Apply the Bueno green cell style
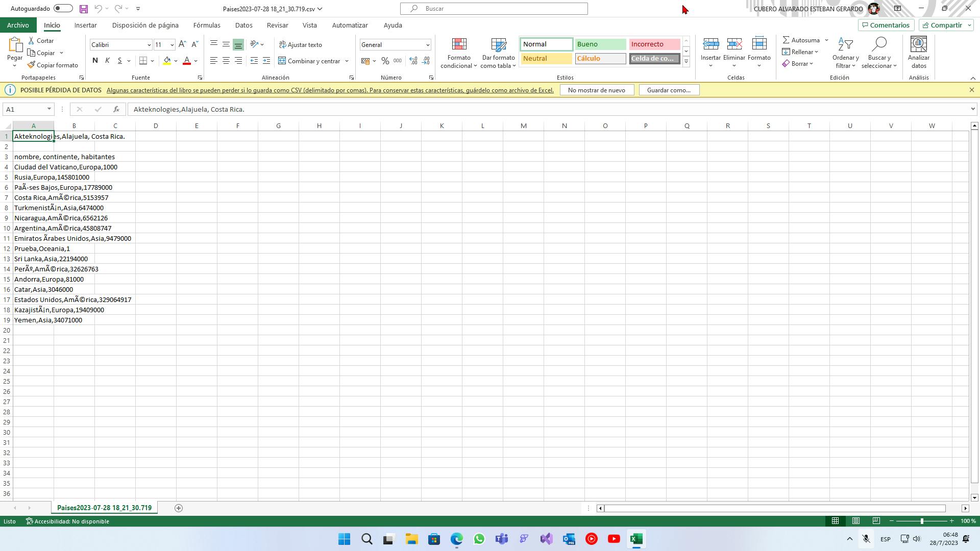The image size is (980, 551). (600, 44)
